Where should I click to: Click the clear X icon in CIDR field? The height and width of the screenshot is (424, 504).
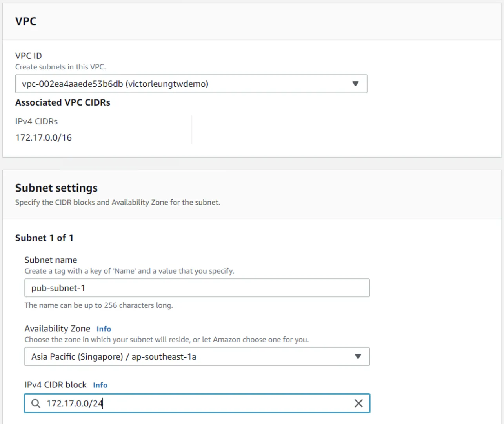coord(358,403)
